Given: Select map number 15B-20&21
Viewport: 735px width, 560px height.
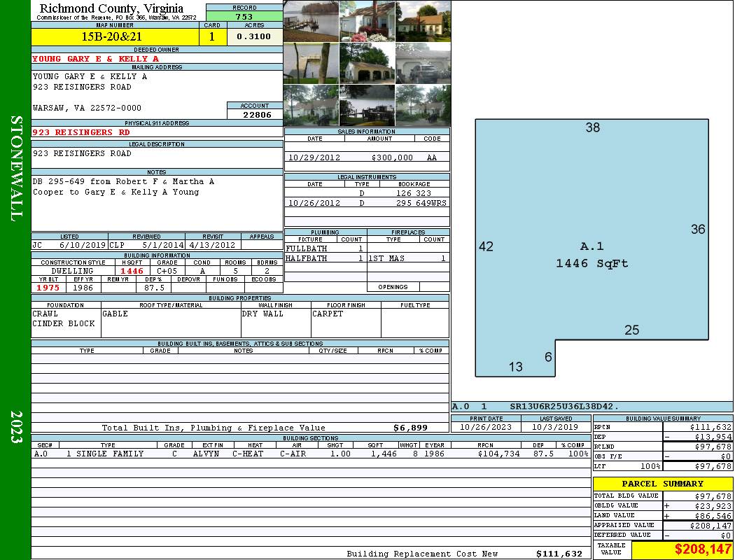Looking at the screenshot, I should pos(111,37).
